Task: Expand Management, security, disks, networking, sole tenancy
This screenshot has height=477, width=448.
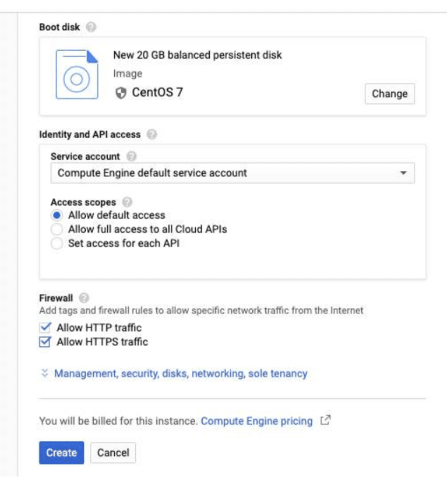Action: coord(181,374)
